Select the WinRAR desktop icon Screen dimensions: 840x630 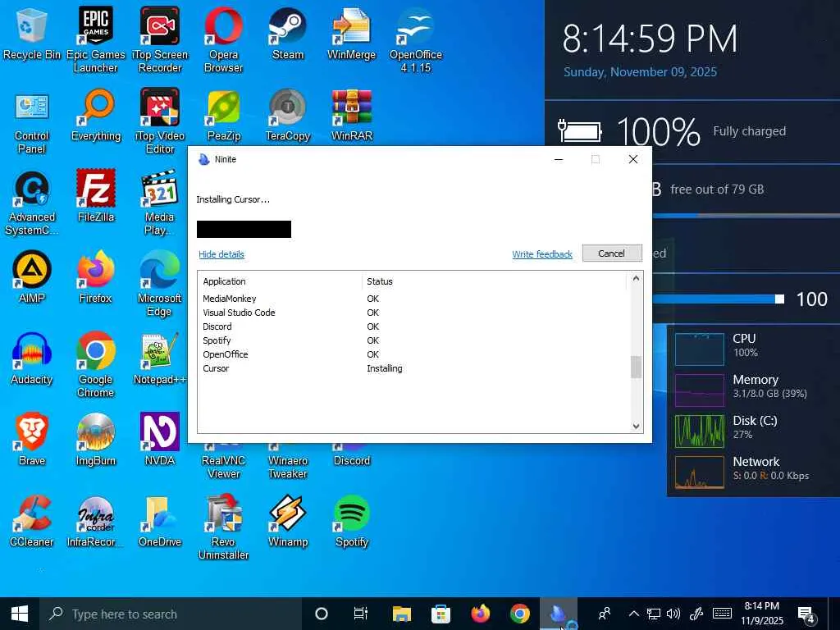[351, 115]
